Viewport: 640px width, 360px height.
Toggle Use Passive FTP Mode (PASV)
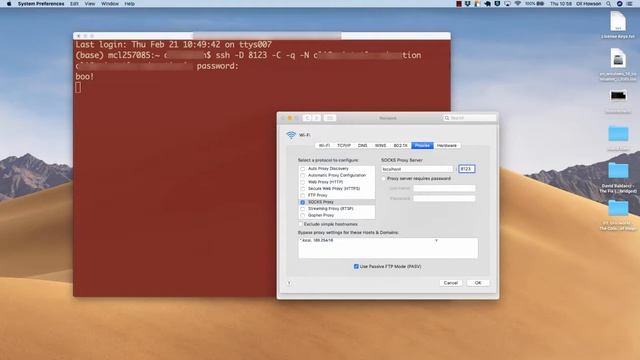point(356,266)
